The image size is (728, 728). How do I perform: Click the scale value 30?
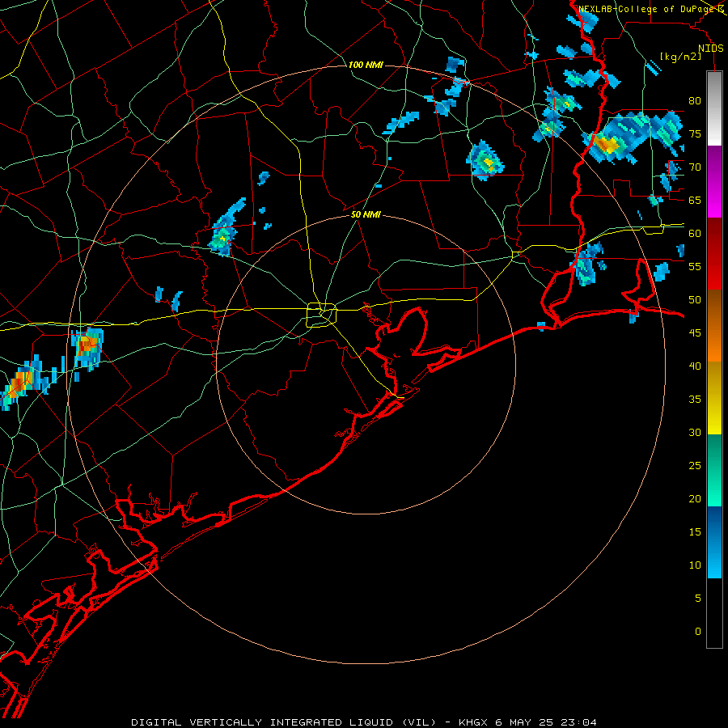pyautogui.click(x=695, y=432)
